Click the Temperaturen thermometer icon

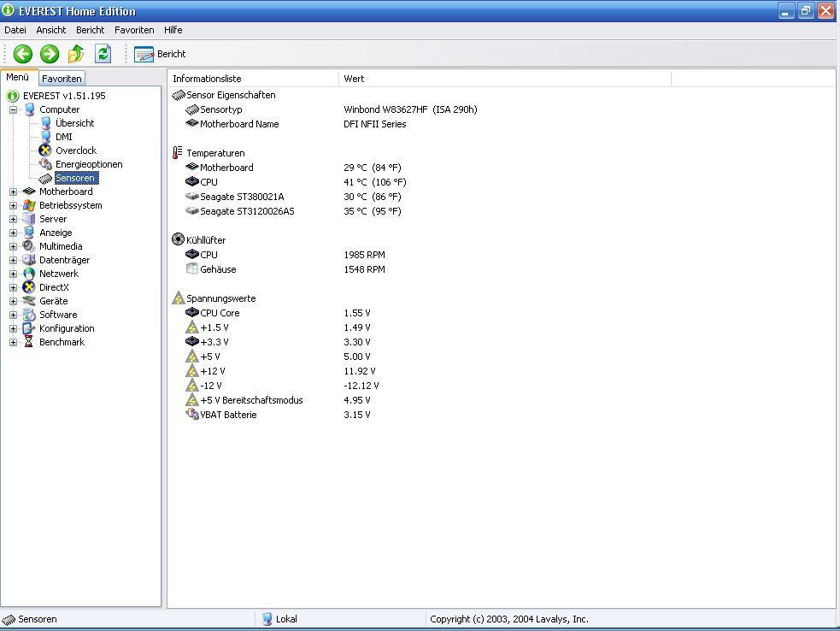click(178, 153)
